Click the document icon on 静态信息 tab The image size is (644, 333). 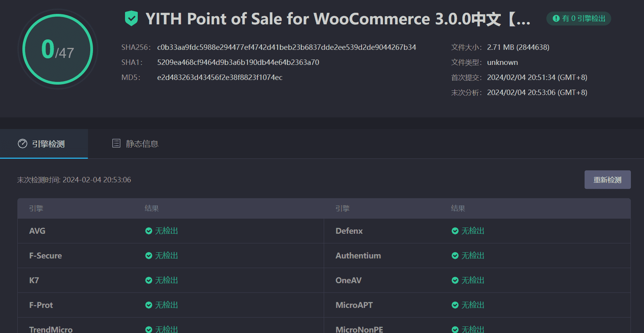click(116, 143)
